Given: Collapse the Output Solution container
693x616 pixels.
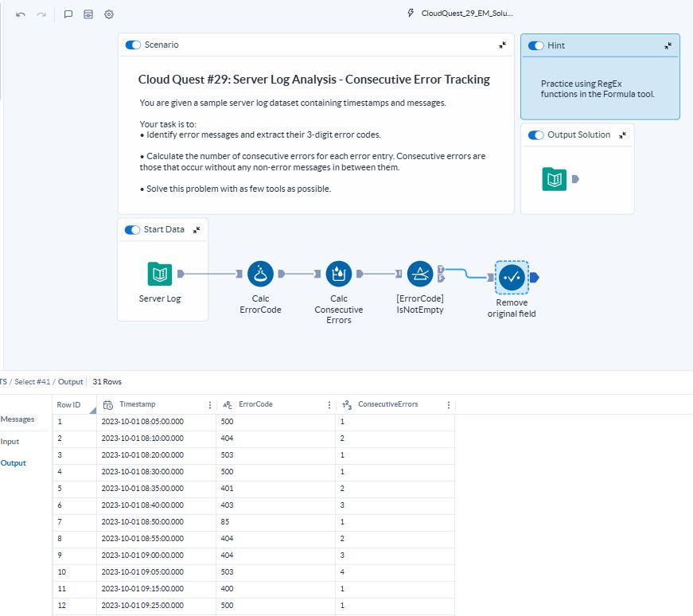Looking at the screenshot, I should pyautogui.click(x=622, y=135).
